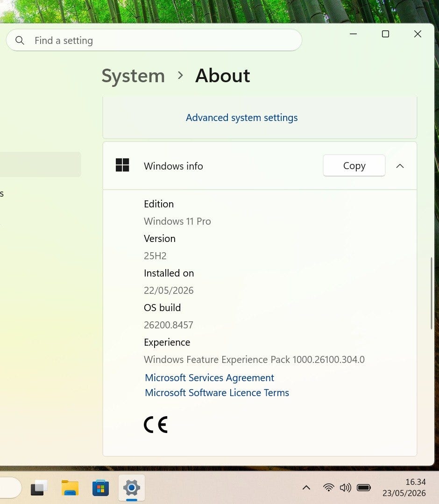Select the installed date 22/05/2026
Image resolution: width=439 pixels, height=504 pixels.
pyautogui.click(x=169, y=291)
